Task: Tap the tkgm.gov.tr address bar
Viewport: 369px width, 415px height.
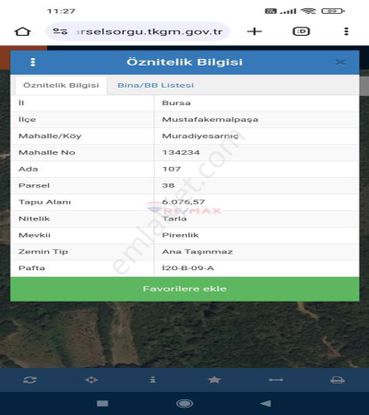Action: 137,32
